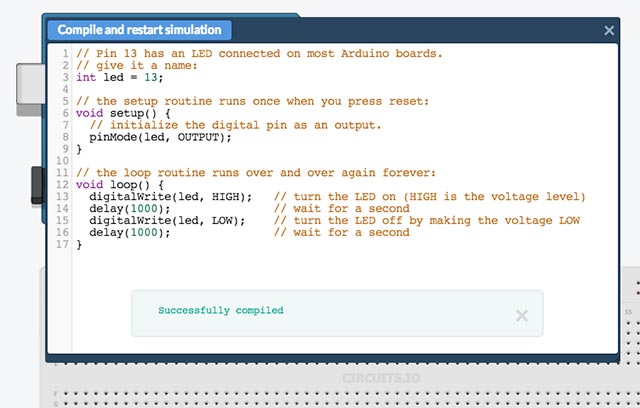The height and width of the screenshot is (408, 640).
Task: Dismiss the Successfully compiled notification
Action: pos(521,315)
